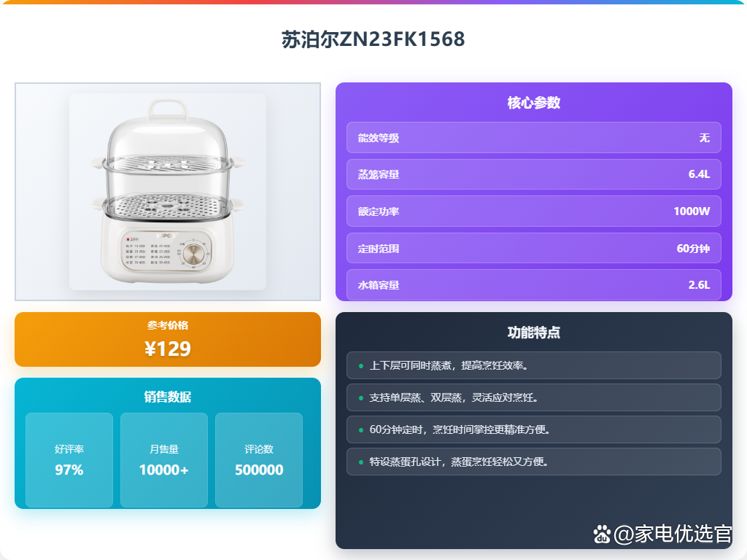
Task: Open the 月售量 10000+ tile
Action: pos(164,460)
